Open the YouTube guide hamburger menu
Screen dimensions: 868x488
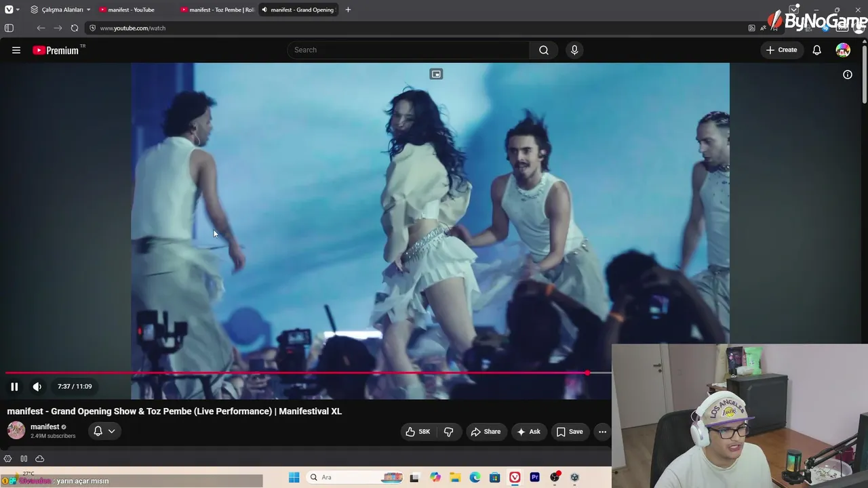pyautogui.click(x=16, y=50)
